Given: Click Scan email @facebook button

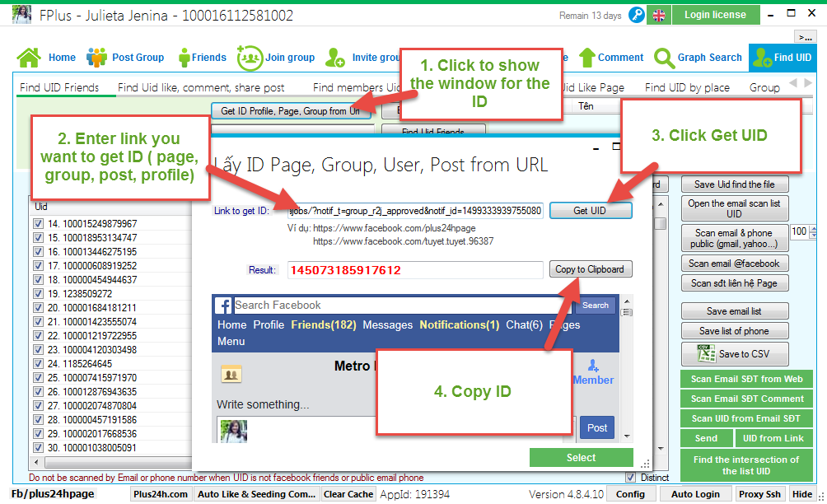Looking at the screenshot, I should [735, 263].
